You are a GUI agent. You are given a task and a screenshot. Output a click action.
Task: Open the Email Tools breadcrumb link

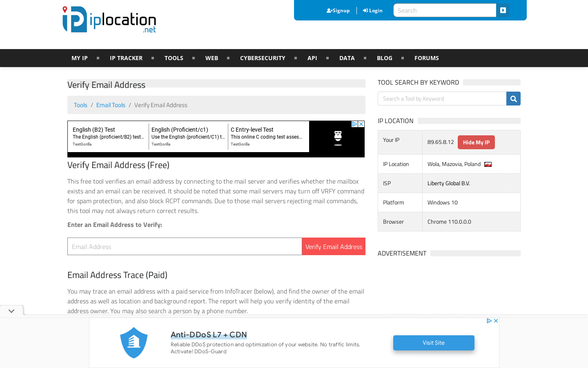coord(111,105)
